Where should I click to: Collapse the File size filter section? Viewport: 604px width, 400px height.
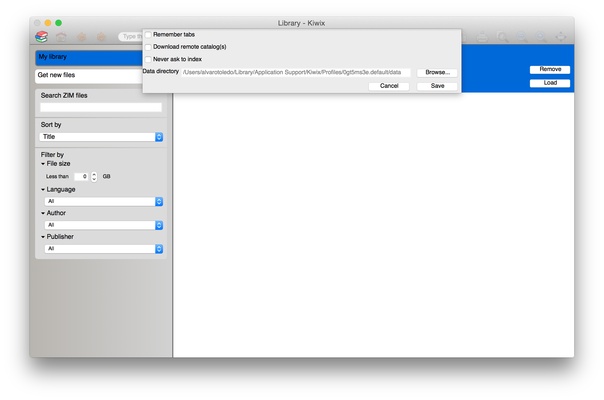point(43,164)
